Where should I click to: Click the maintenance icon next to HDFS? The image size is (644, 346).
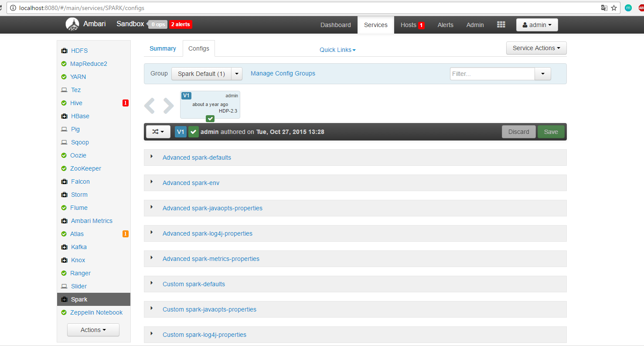[63, 51]
